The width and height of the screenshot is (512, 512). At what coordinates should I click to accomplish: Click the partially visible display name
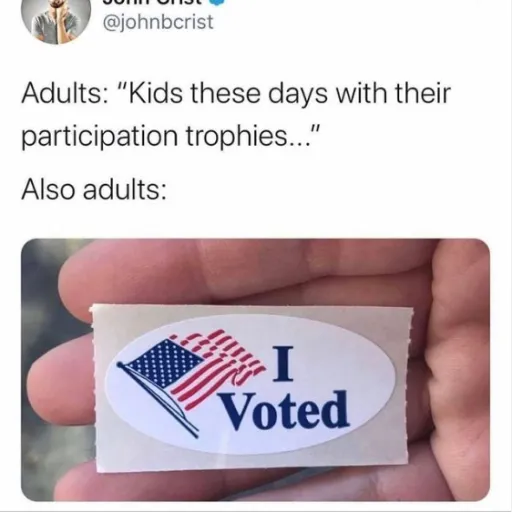tap(150, 3)
